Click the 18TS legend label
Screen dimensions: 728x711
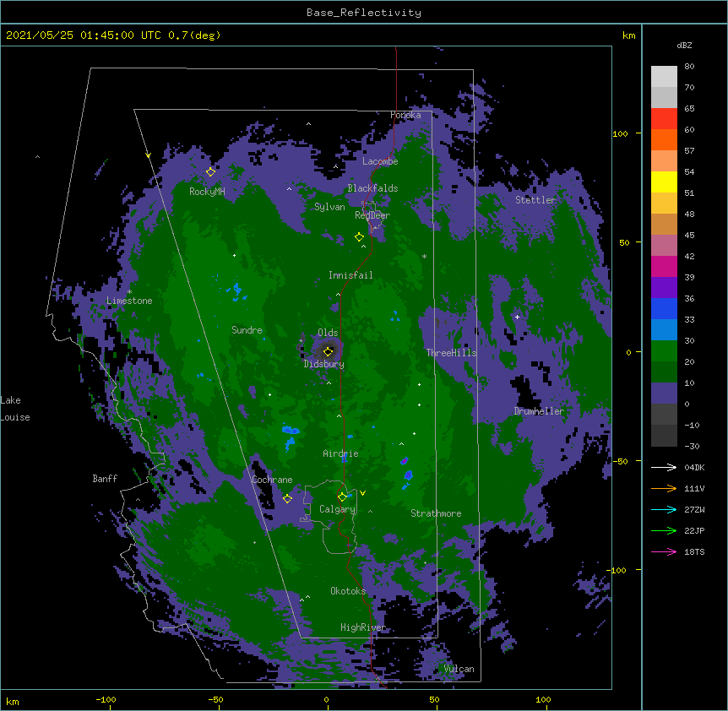click(694, 551)
